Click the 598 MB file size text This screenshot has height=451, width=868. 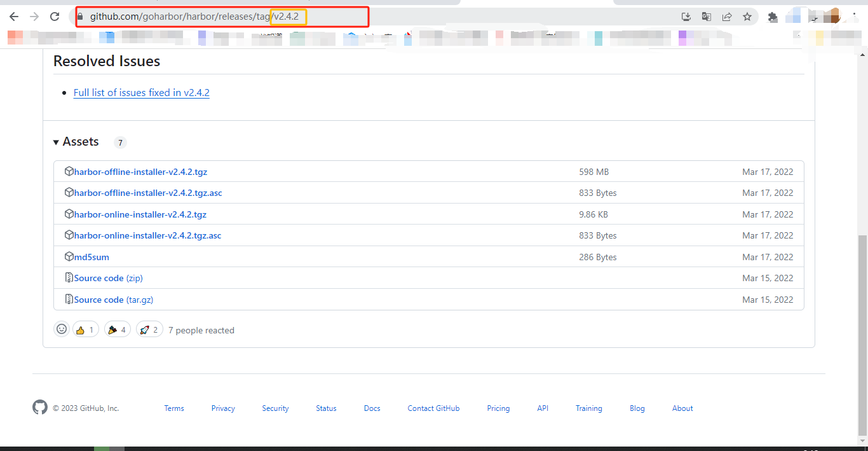[593, 172]
